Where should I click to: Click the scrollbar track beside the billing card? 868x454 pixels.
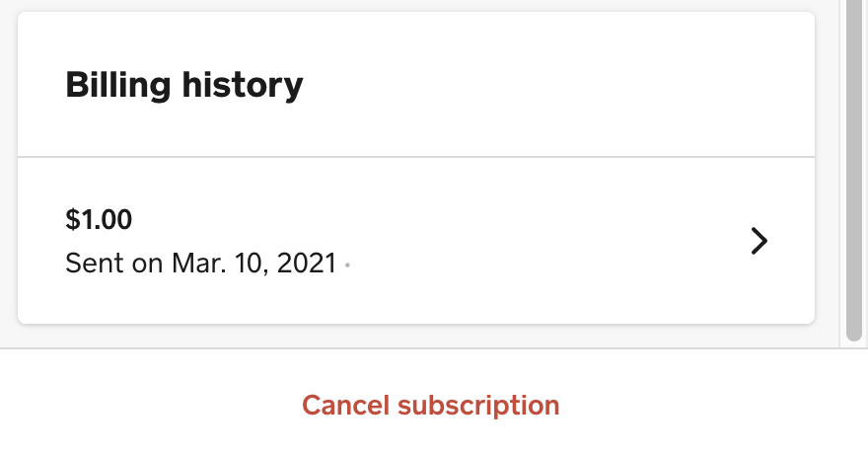(854, 340)
